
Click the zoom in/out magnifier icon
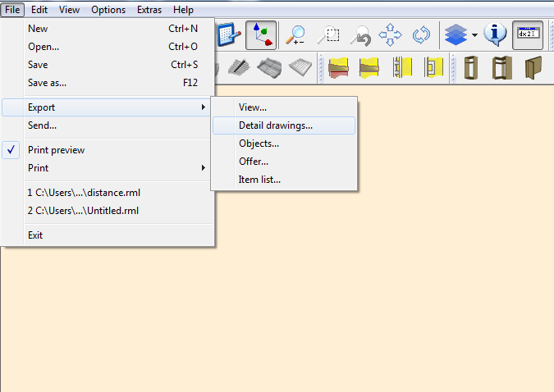(x=295, y=35)
